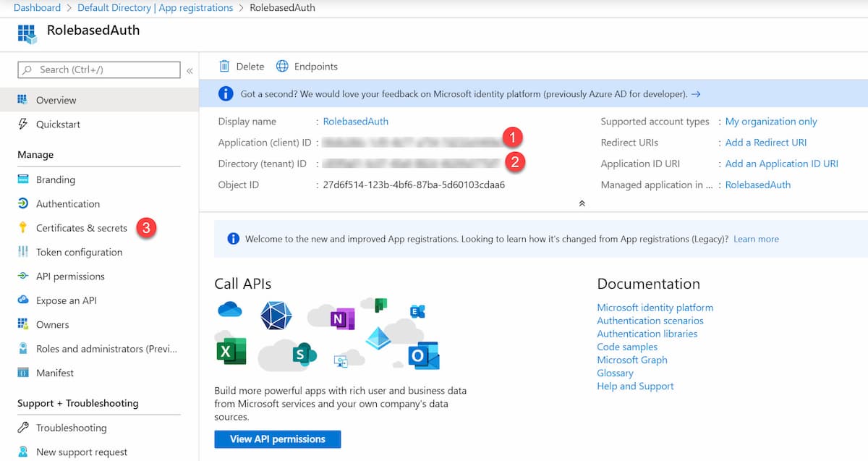868x461 pixels.
Task: Open Glossary documentation link
Action: [615, 373]
